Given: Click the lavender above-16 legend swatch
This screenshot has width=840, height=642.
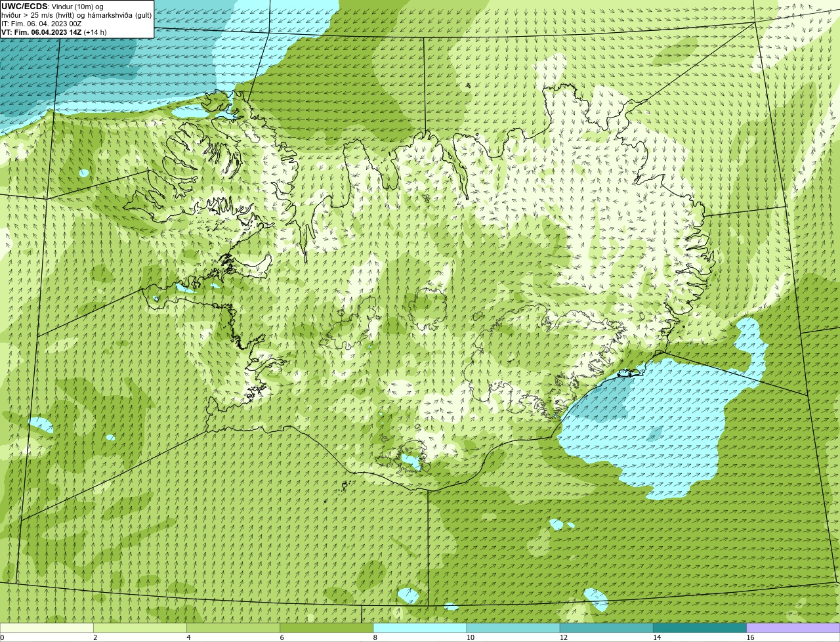Looking at the screenshot, I should [x=793, y=628].
